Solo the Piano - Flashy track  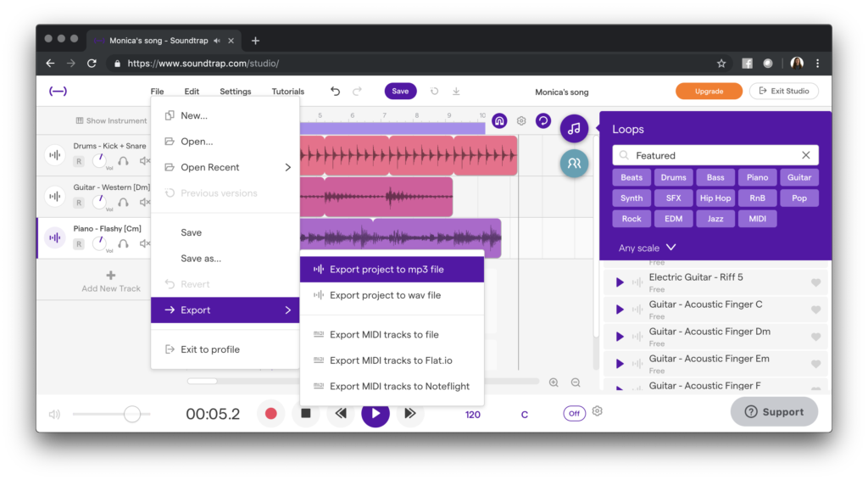(123, 243)
